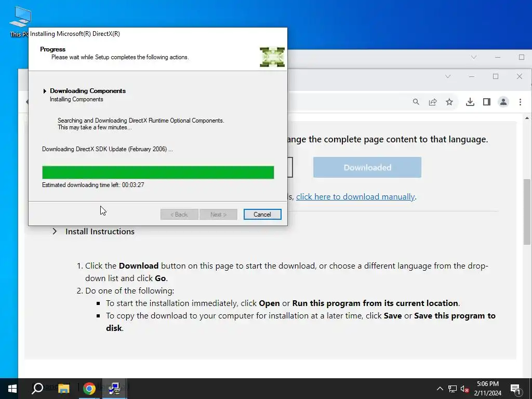Click the scrollbar up arrow in Chrome
Image resolution: width=532 pixels, height=399 pixels.
click(x=527, y=118)
